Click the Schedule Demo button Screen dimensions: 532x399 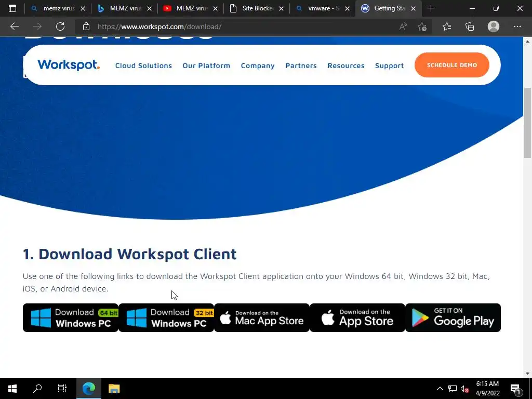click(452, 65)
